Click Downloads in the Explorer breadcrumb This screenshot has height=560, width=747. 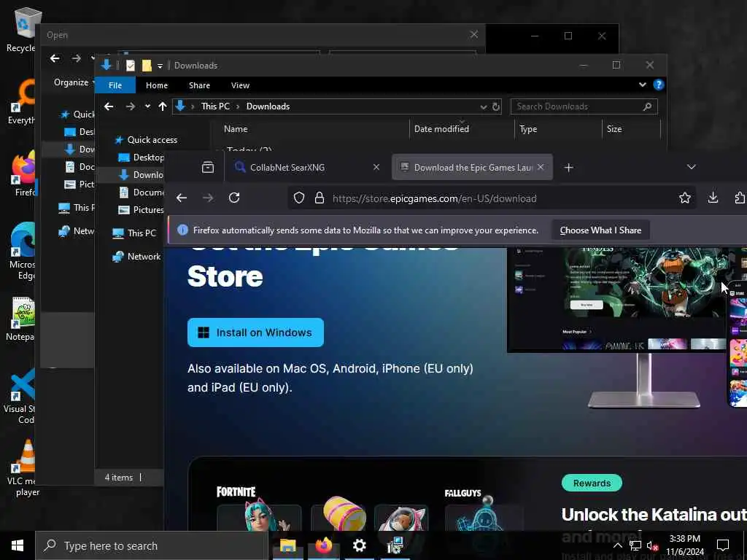(x=268, y=106)
